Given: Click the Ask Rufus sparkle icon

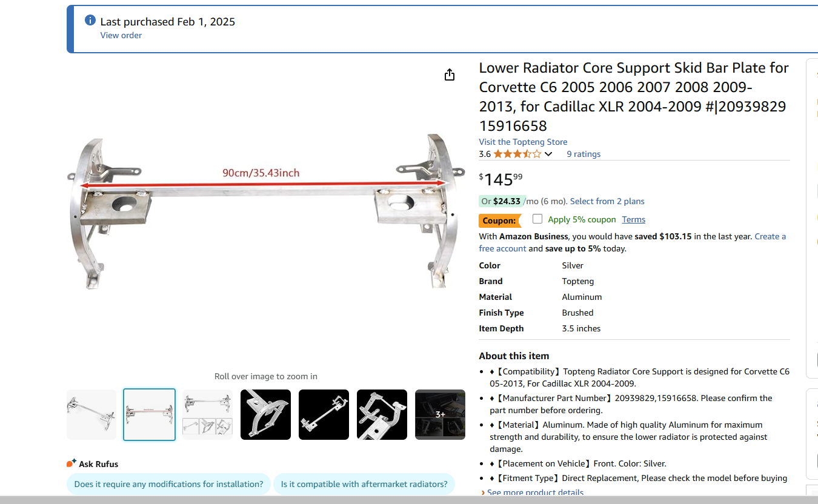Looking at the screenshot, I should point(71,463).
